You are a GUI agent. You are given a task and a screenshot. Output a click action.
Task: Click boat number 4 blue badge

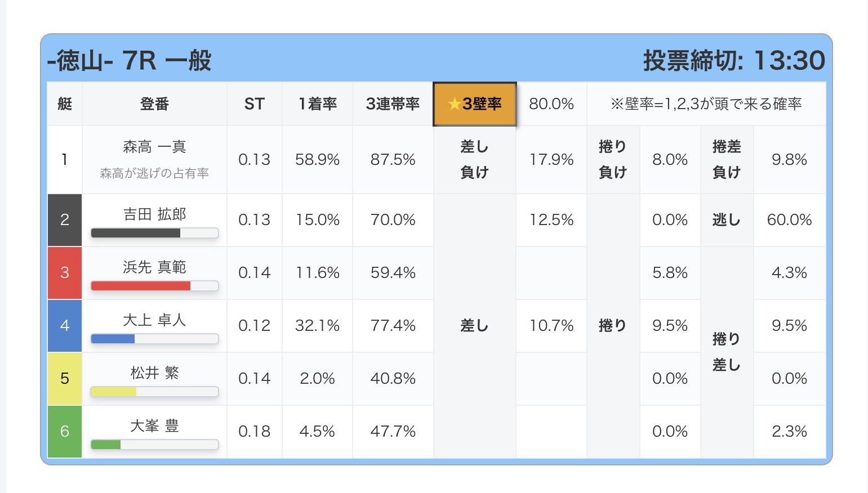(65, 326)
